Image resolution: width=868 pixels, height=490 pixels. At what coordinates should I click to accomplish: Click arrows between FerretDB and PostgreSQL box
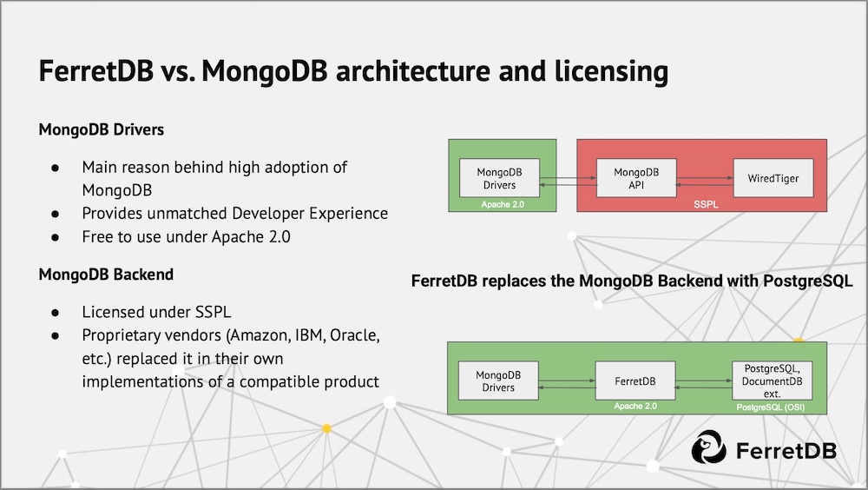(704, 384)
